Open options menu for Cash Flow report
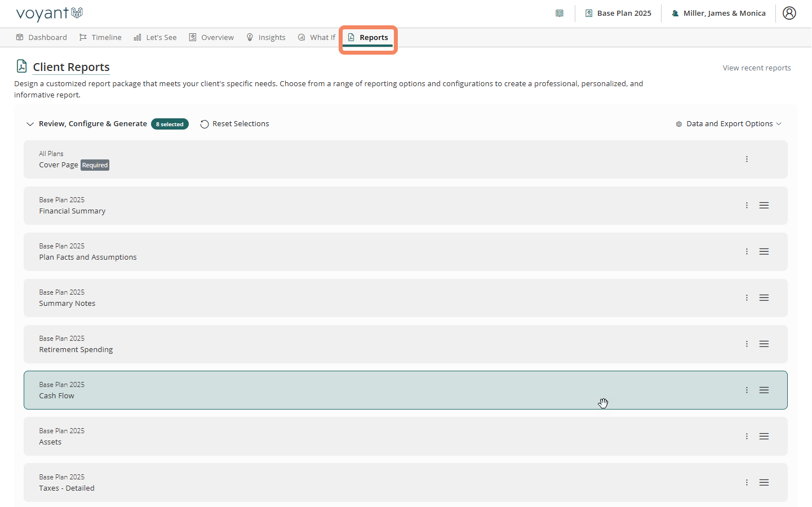812x507 pixels. click(747, 390)
